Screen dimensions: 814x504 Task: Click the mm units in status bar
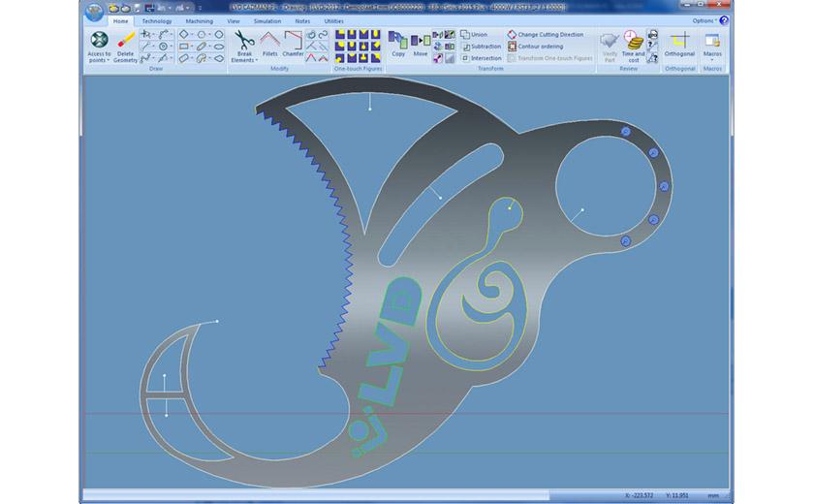tap(713, 495)
